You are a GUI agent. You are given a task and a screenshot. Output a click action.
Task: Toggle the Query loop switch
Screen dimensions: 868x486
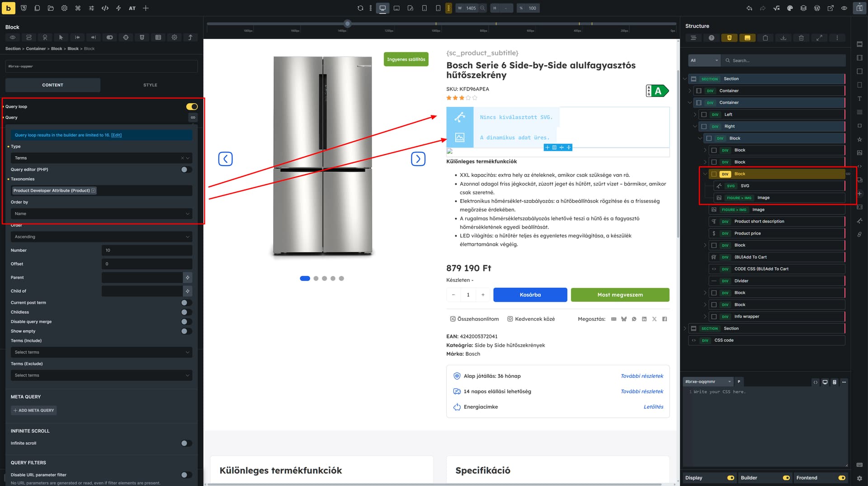click(192, 107)
